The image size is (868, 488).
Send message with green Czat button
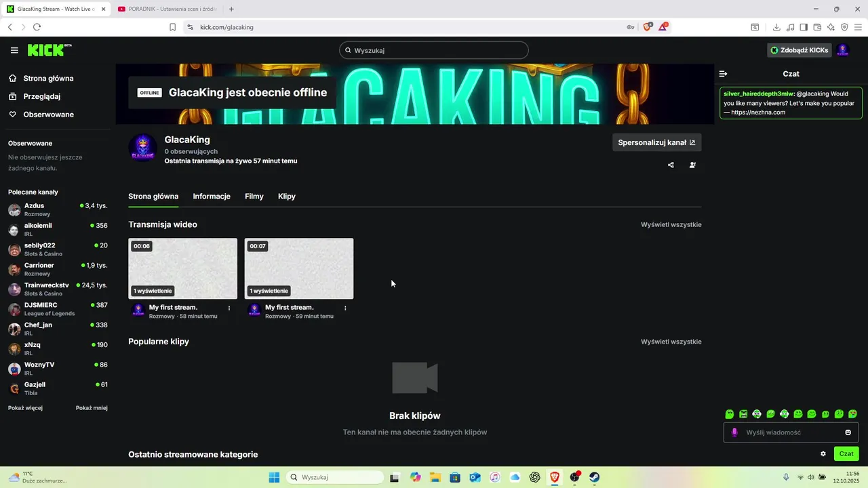click(x=846, y=453)
